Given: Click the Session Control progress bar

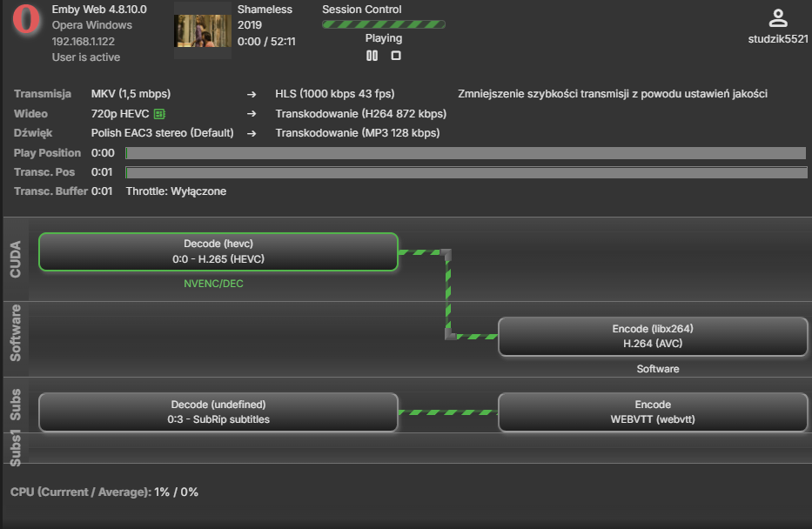Looking at the screenshot, I should pyautogui.click(x=383, y=24).
